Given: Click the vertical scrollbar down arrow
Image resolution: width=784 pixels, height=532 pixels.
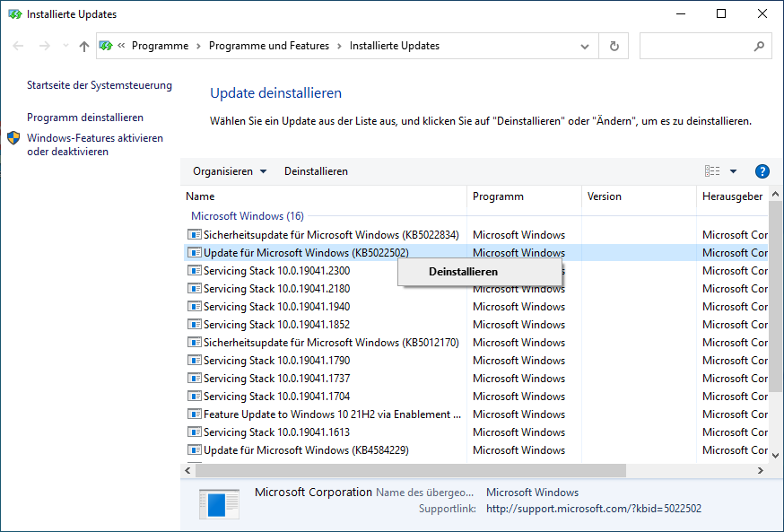Looking at the screenshot, I should (776, 456).
